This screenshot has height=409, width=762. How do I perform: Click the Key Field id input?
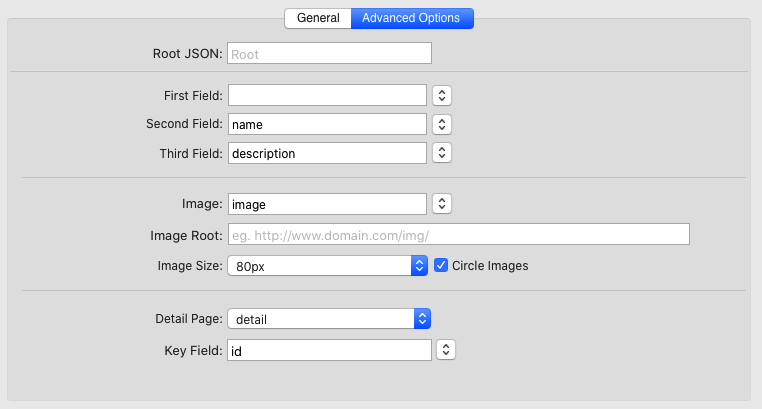pyautogui.click(x=329, y=350)
